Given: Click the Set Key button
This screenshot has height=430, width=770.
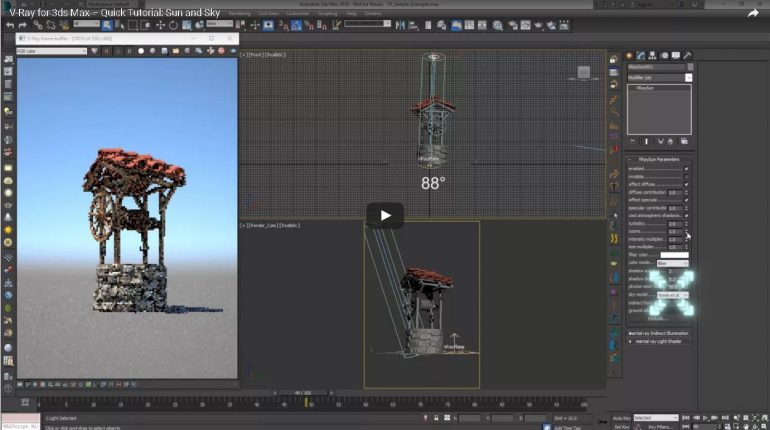Looking at the screenshot, I should pos(621,427).
